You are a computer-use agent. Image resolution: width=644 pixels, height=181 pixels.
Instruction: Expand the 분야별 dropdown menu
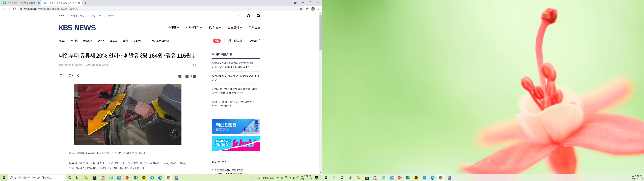173,28
